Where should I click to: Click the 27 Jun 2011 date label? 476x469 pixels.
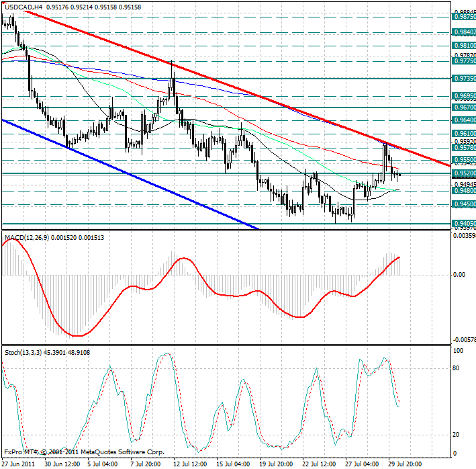pos(19,464)
